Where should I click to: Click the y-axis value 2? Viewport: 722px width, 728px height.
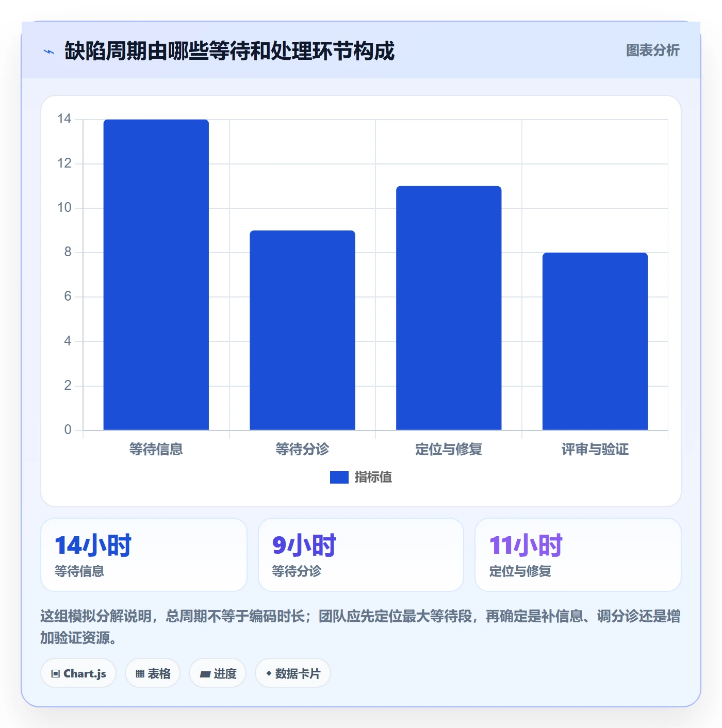pos(68,385)
